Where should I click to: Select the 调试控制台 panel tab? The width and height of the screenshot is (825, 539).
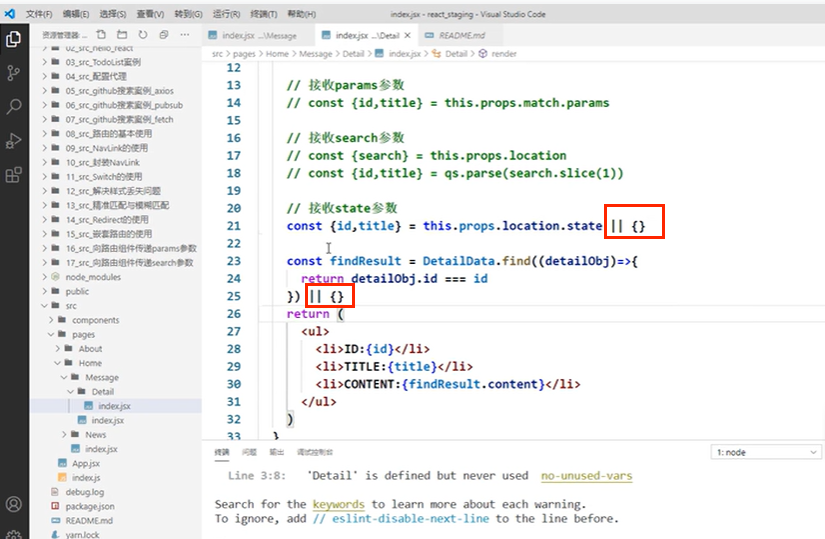pyautogui.click(x=315, y=452)
